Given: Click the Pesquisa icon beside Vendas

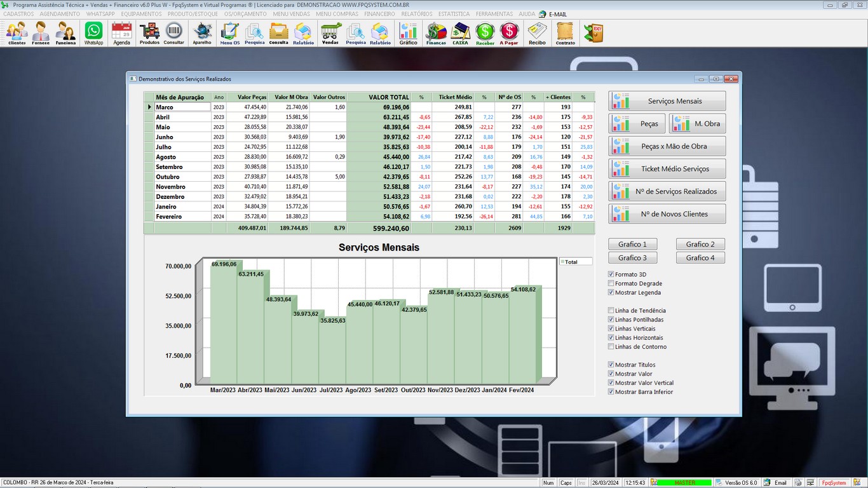Looking at the screenshot, I should [356, 33].
